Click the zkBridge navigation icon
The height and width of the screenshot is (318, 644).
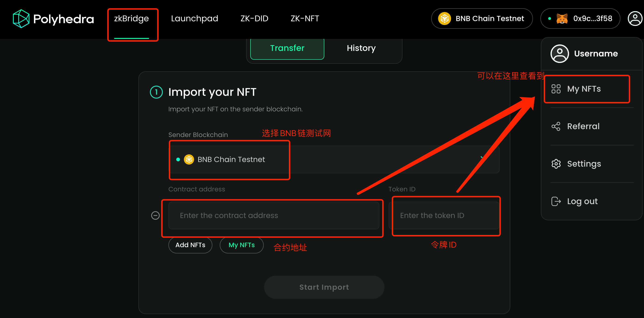coord(131,18)
